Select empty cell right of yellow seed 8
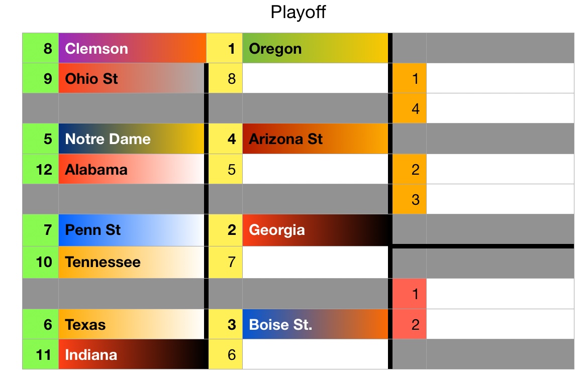Viewport: 588px width, 386px height. tap(315, 78)
